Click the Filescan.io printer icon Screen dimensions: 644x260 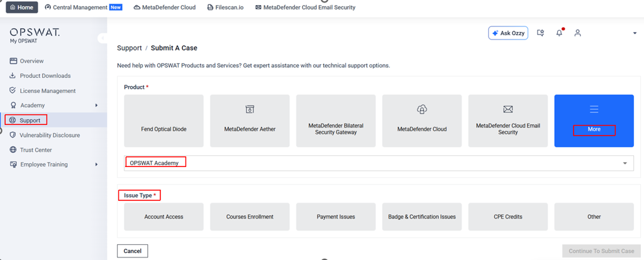pos(210,8)
